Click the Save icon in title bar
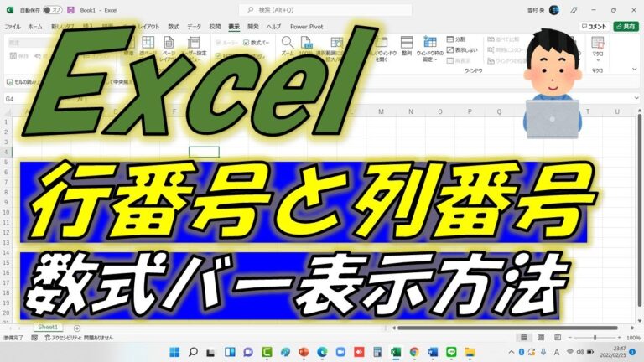The image size is (644, 362). pos(70,10)
